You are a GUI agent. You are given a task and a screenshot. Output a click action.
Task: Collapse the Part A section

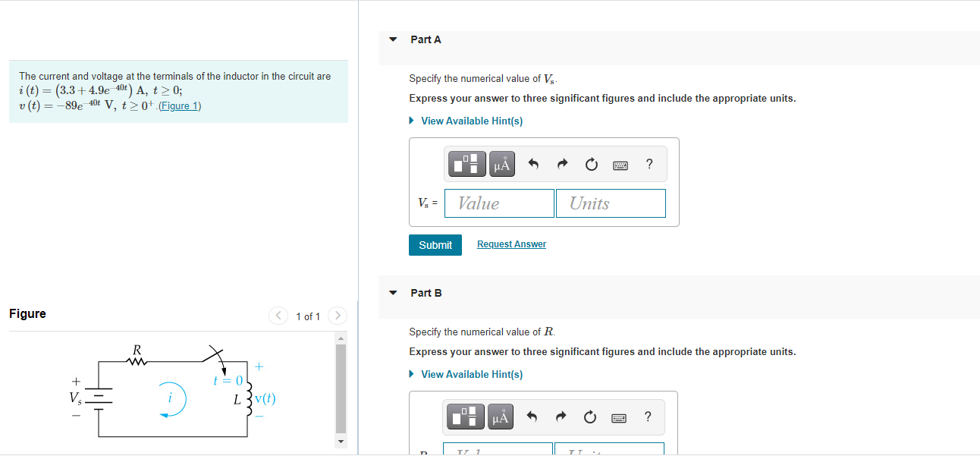click(x=392, y=39)
